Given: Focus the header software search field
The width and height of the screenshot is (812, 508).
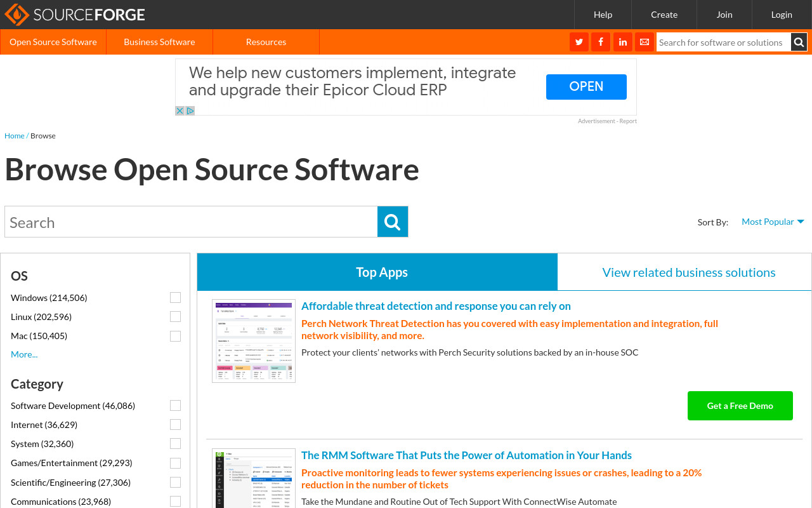Looking at the screenshot, I should click(x=724, y=43).
